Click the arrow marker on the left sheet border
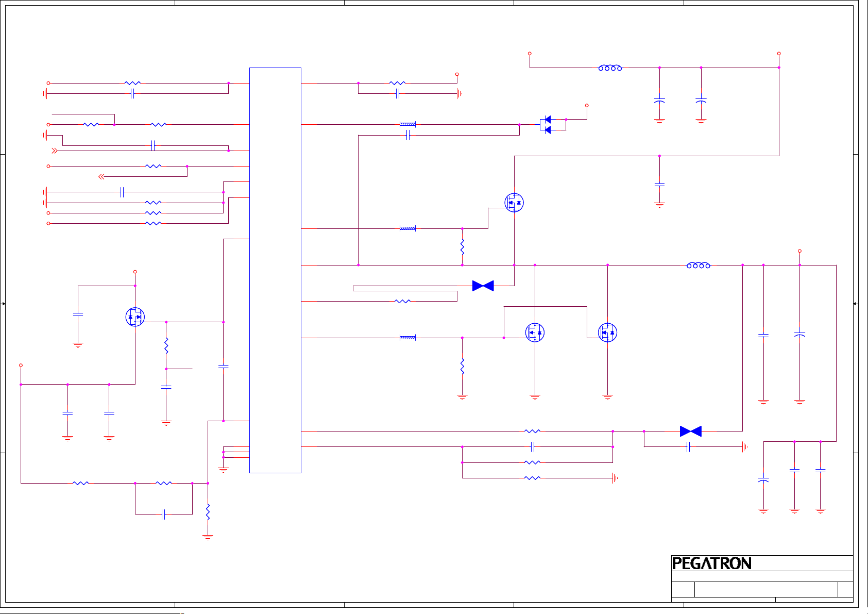 [3, 304]
